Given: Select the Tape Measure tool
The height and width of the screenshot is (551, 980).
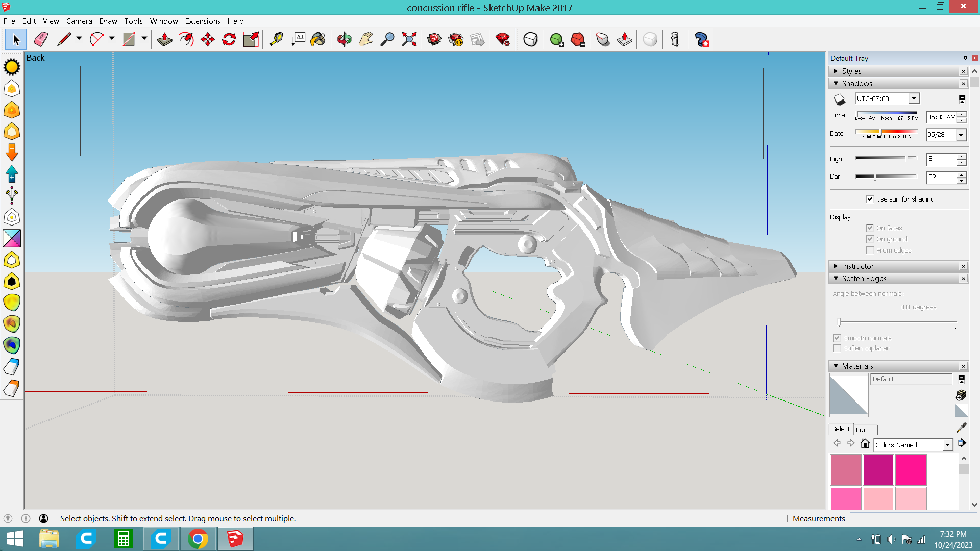Looking at the screenshot, I should (276, 39).
